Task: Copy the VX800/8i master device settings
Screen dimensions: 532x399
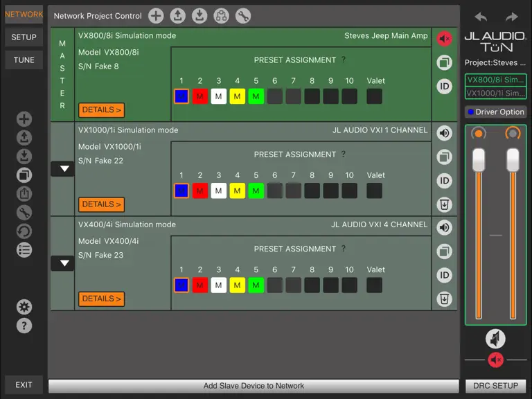Action: (444, 62)
